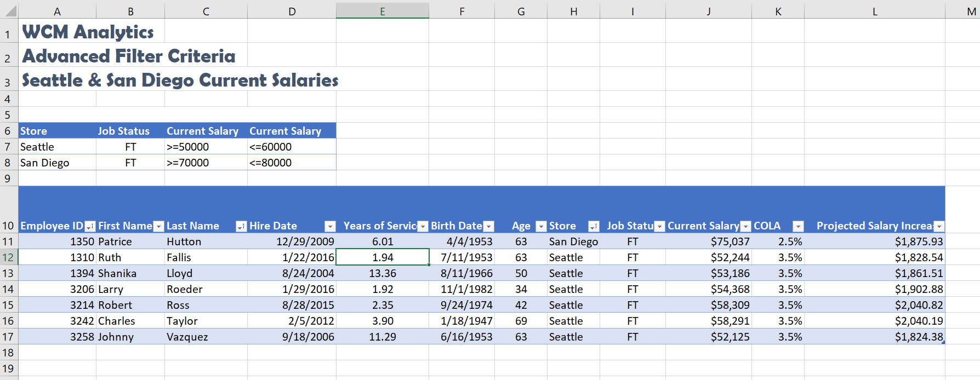Screen dimensions: 980x380
Task: Select column F header
Action: point(462,11)
